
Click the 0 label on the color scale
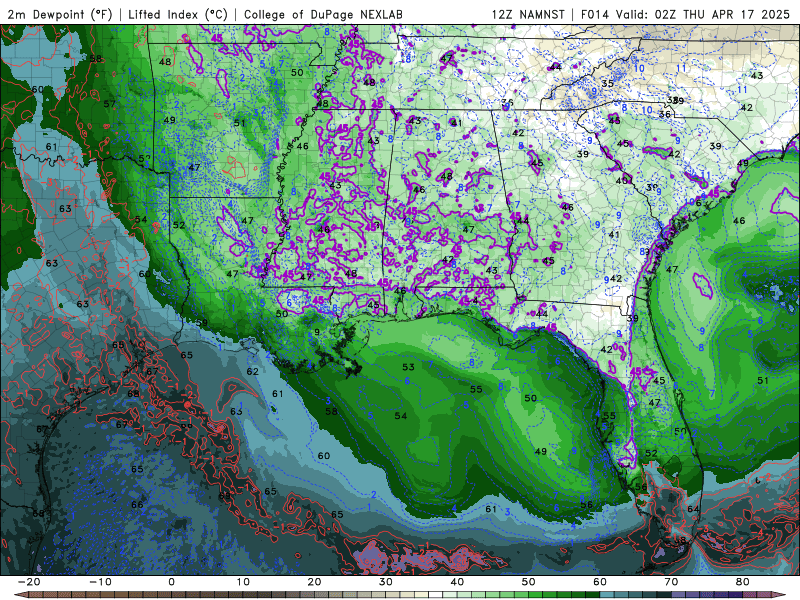171,582
